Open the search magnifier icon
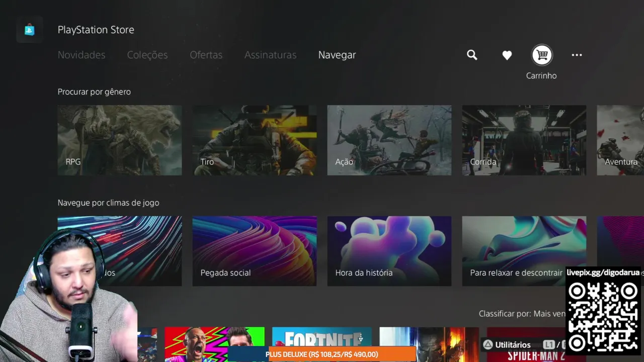 (x=472, y=55)
